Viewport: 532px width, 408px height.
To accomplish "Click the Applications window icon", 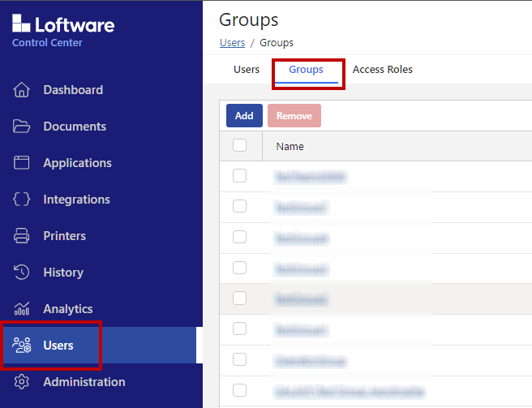I will coord(22,163).
